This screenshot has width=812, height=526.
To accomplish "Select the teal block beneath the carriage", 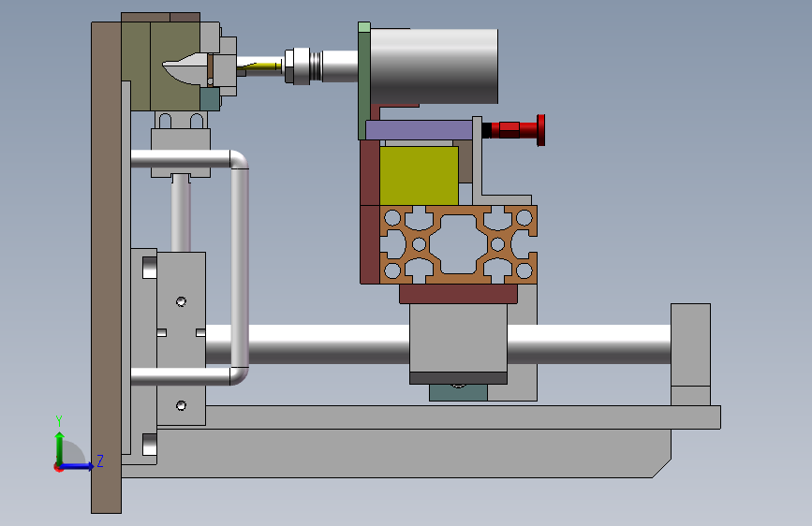I will (458, 392).
